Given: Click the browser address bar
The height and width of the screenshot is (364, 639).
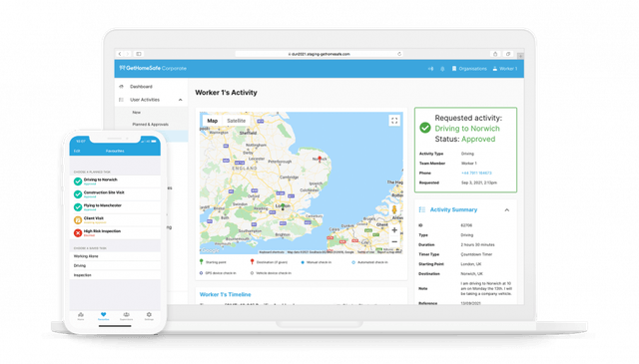Looking at the screenshot, I should click(x=319, y=54).
